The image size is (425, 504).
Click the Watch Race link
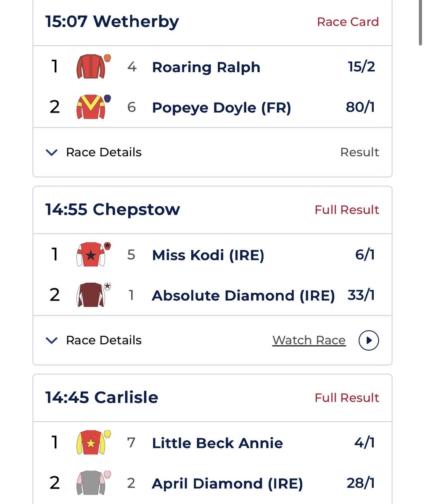click(309, 340)
